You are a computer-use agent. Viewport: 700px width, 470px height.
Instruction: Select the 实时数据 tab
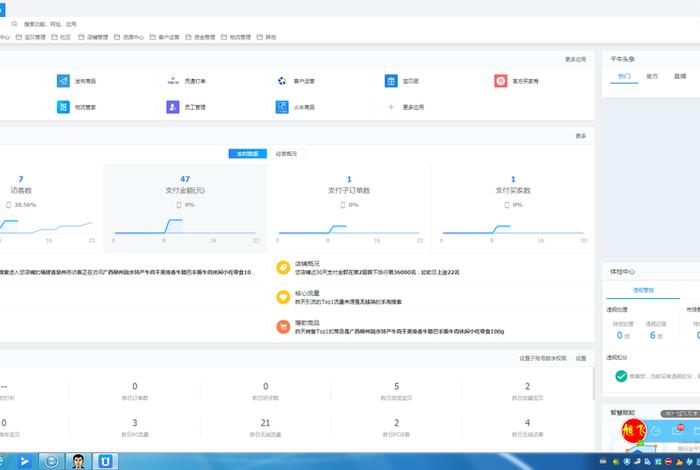click(x=247, y=154)
